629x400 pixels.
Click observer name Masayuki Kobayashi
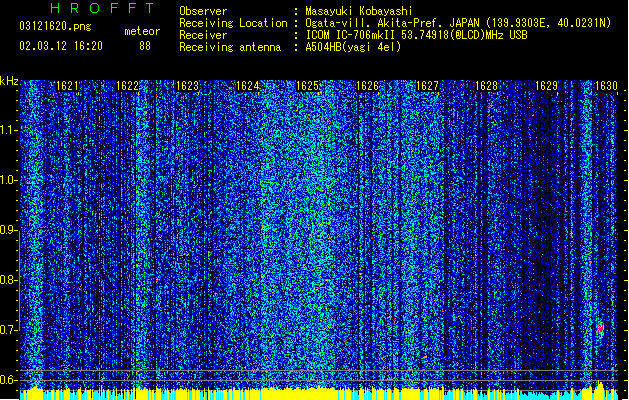pyautogui.click(x=359, y=11)
